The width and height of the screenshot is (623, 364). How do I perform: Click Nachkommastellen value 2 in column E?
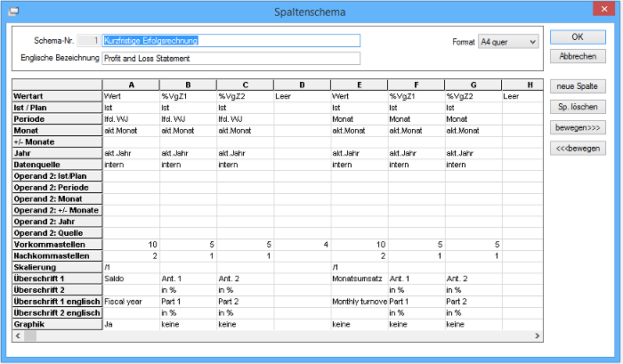(x=360, y=256)
